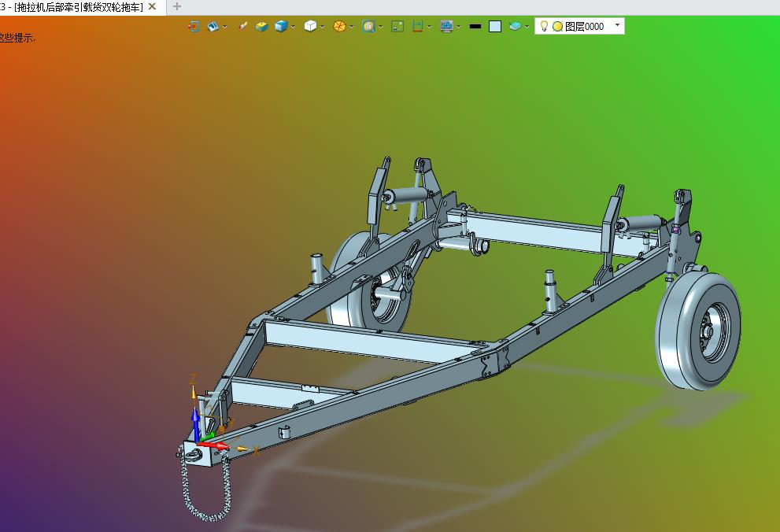780x532 pixels.
Task: Click the yellow-topped box icon
Action: 261,26
